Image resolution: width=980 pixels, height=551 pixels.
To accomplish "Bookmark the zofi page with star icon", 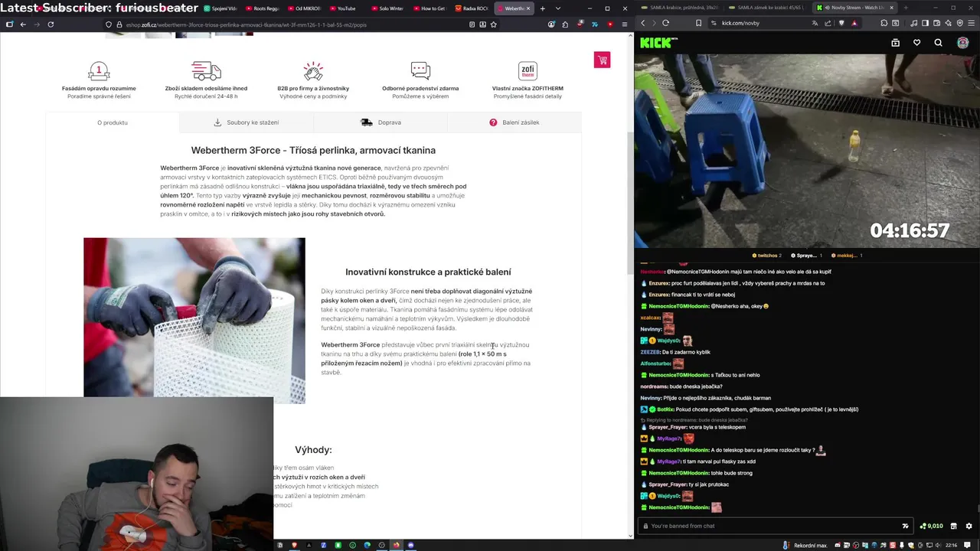I will [494, 24].
